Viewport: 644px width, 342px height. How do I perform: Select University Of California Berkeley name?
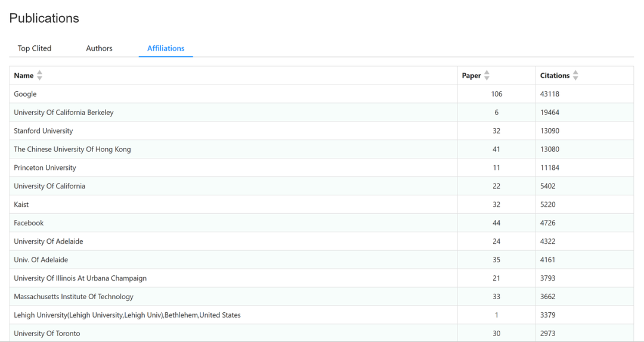[x=64, y=112]
